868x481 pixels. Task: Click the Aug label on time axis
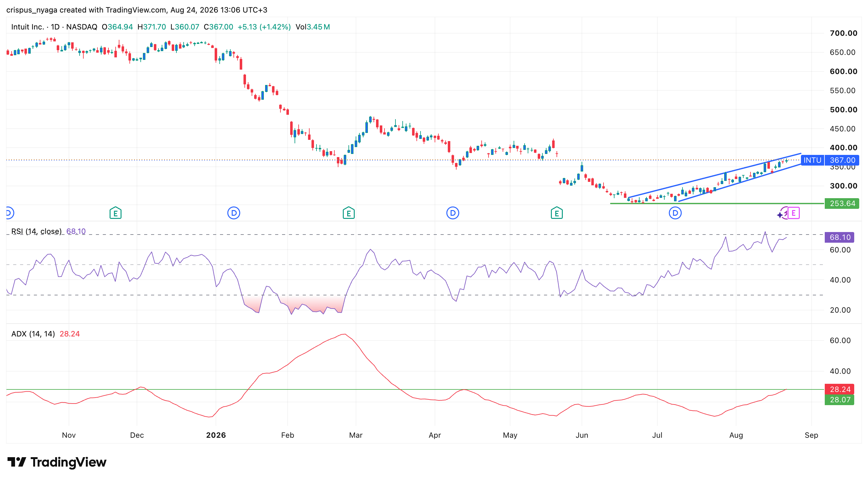(736, 435)
